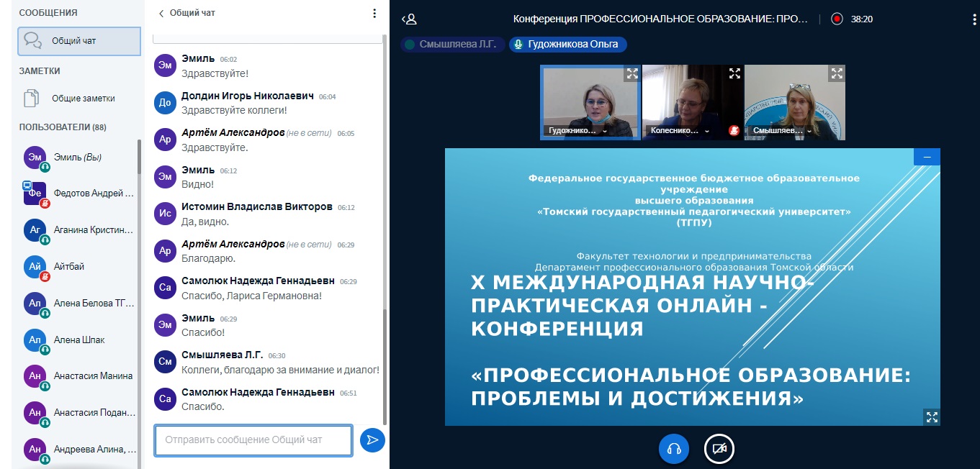
Task: Expand Гудожникова webcam to fullscreen
Action: point(631,73)
